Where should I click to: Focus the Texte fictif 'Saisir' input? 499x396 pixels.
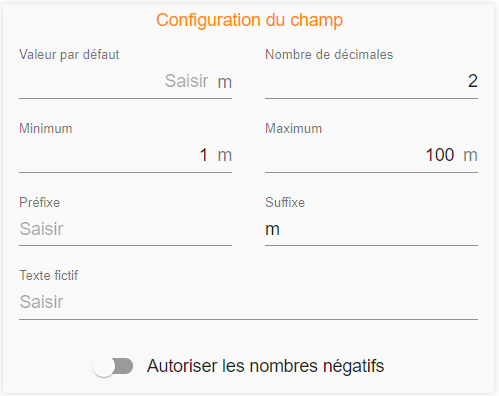coord(248,302)
